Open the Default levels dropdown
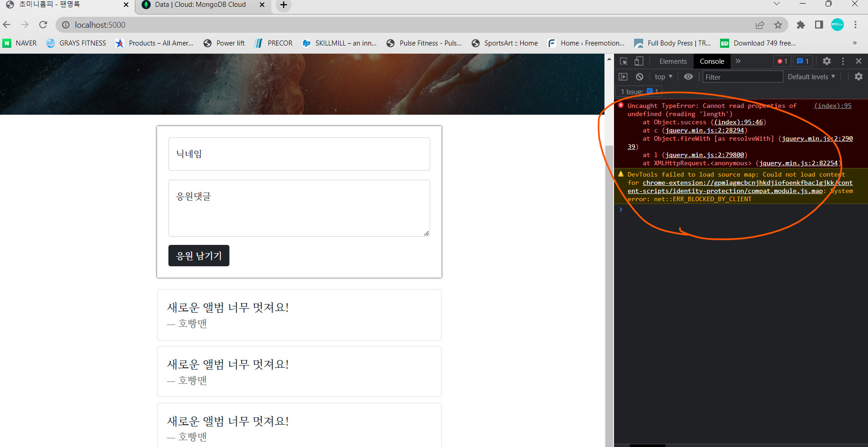The width and height of the screenshot is (868, 447). coord(811,77)
